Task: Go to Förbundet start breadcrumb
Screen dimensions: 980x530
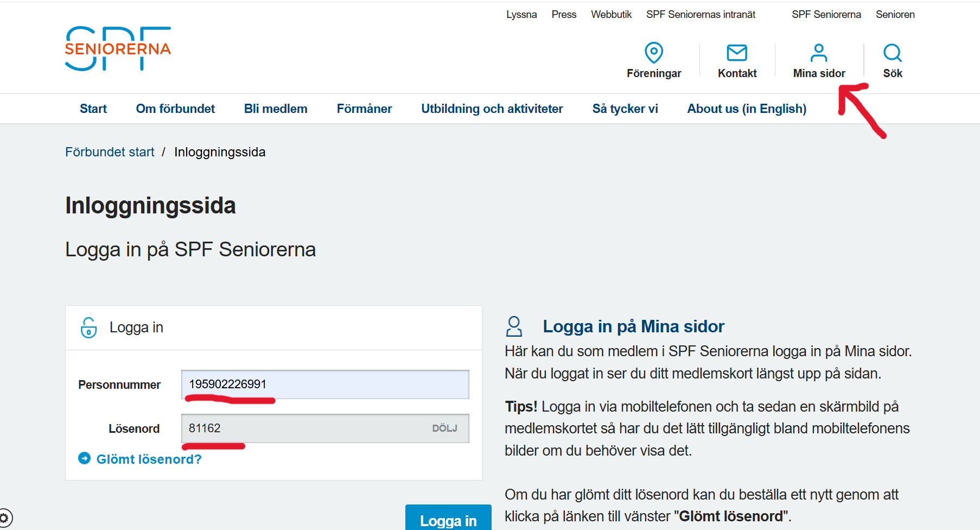Action: (110, 152)
